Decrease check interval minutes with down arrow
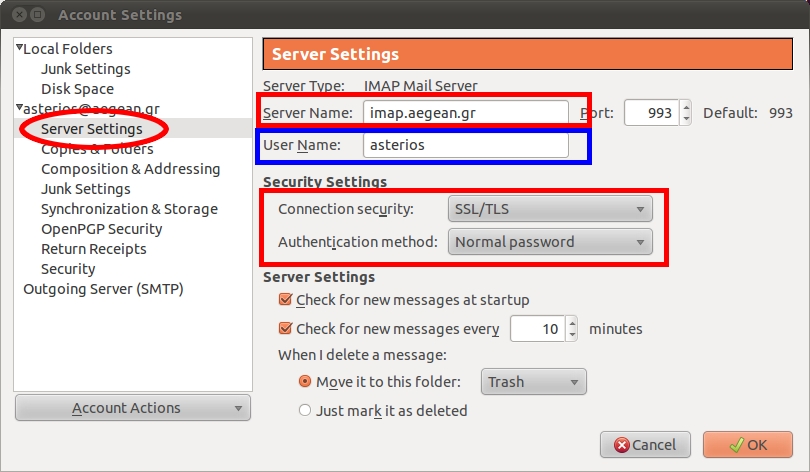 pyautogui.click(x=572, y=335)
